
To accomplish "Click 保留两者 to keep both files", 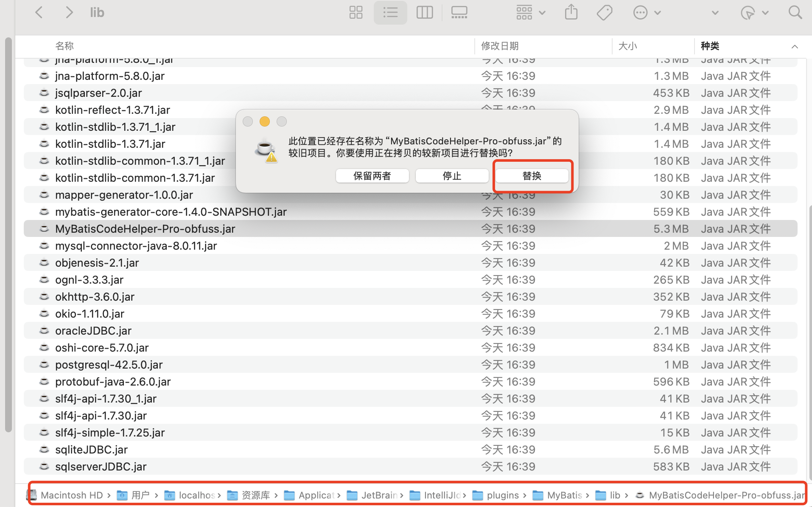I will 372,176.
